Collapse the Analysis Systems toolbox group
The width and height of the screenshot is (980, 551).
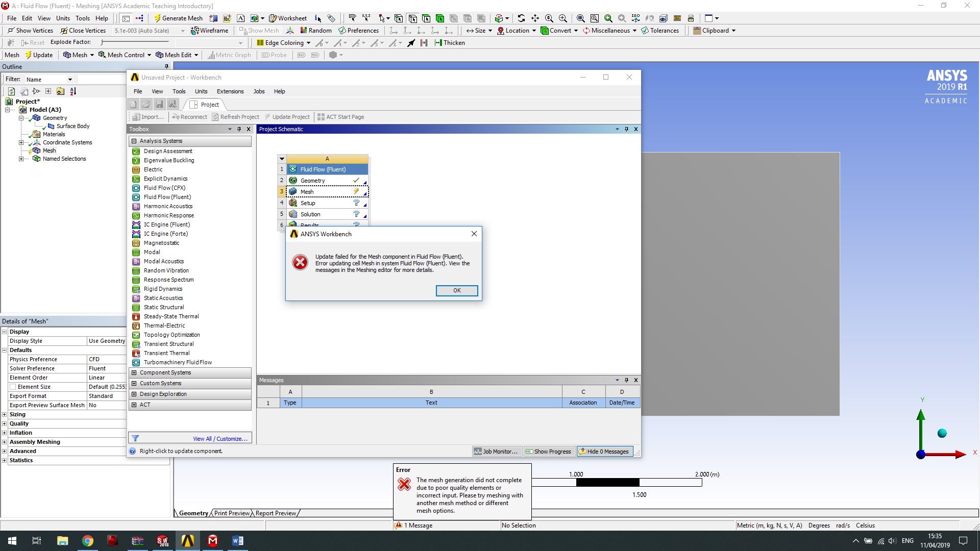coord(134,141)
